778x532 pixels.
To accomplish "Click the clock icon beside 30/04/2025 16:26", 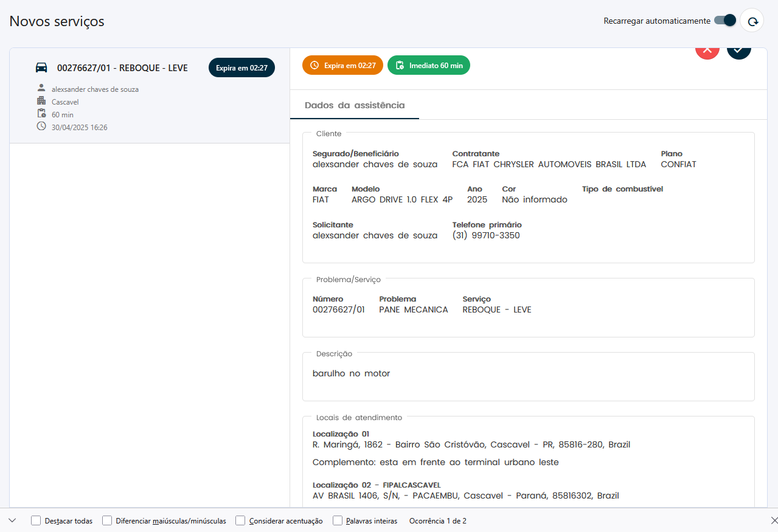I will (41, 126).
